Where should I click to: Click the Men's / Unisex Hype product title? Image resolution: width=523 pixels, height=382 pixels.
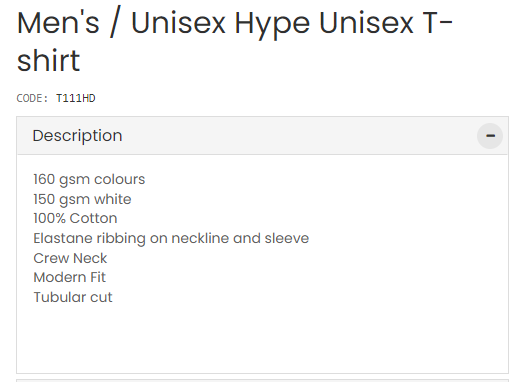click(x=234, y=41)
